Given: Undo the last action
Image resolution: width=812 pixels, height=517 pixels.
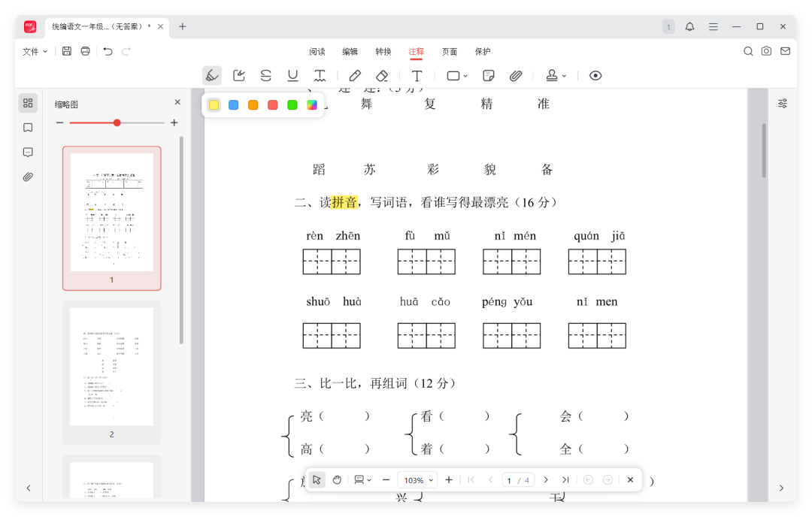Looking at the screenshot, I should click(x=108, y=51).
